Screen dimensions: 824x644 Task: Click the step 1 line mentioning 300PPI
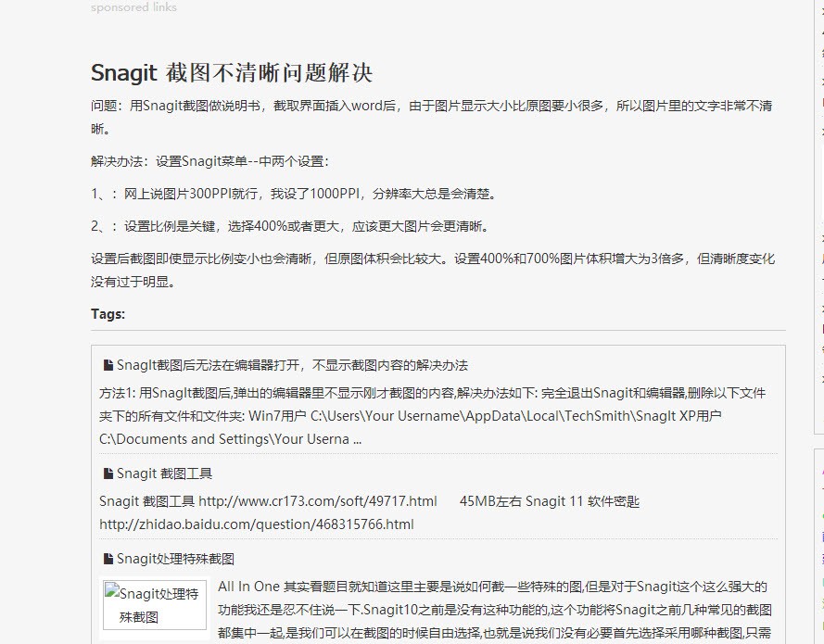tap(294, 194)
